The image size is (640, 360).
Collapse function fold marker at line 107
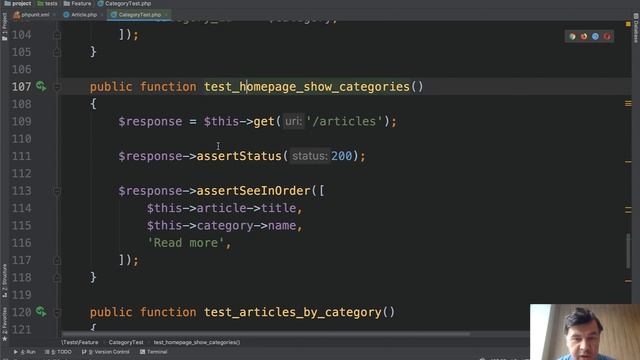coord(57,87)
